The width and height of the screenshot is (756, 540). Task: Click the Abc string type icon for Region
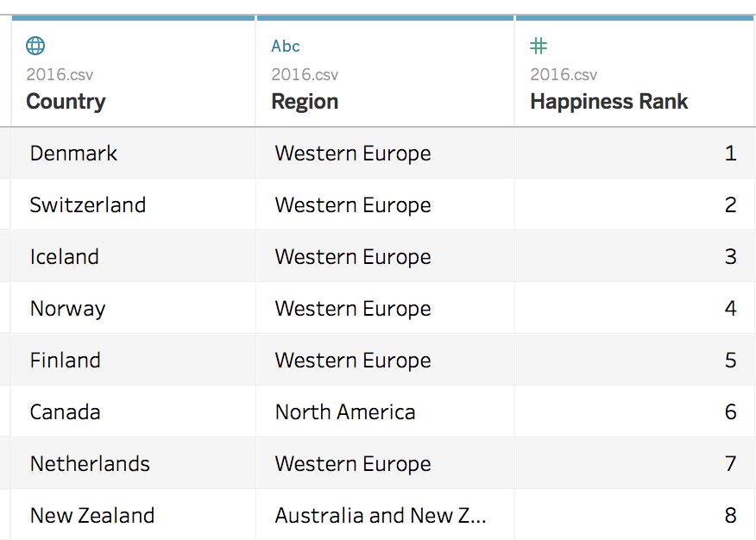(x=286, y=46)
